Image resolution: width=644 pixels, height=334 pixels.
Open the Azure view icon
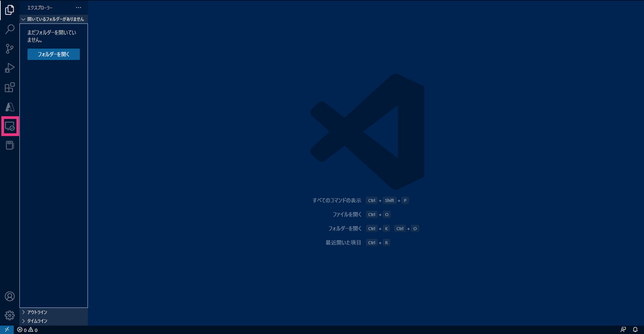tap(10, 107)
